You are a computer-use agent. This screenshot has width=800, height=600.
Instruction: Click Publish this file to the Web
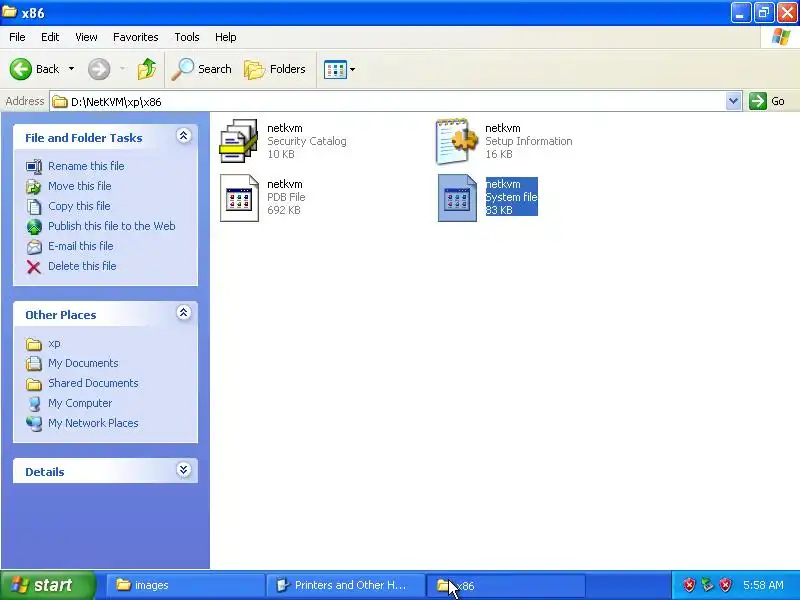[112, 226]
